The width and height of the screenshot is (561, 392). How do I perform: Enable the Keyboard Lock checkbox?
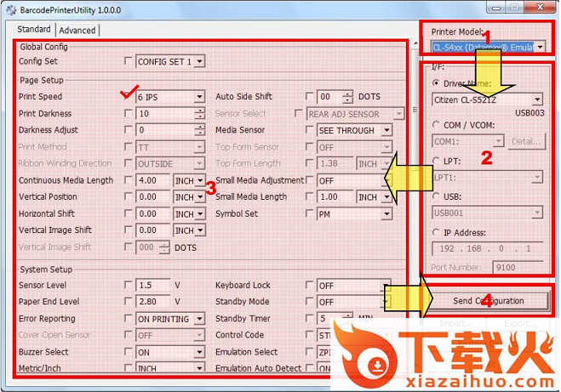point(310,285)
